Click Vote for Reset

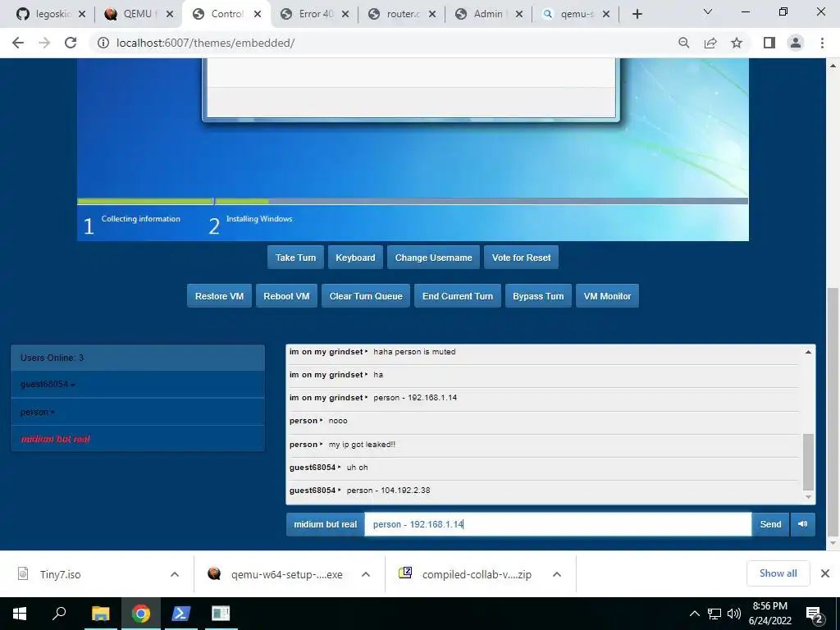[x=521, y=258]
